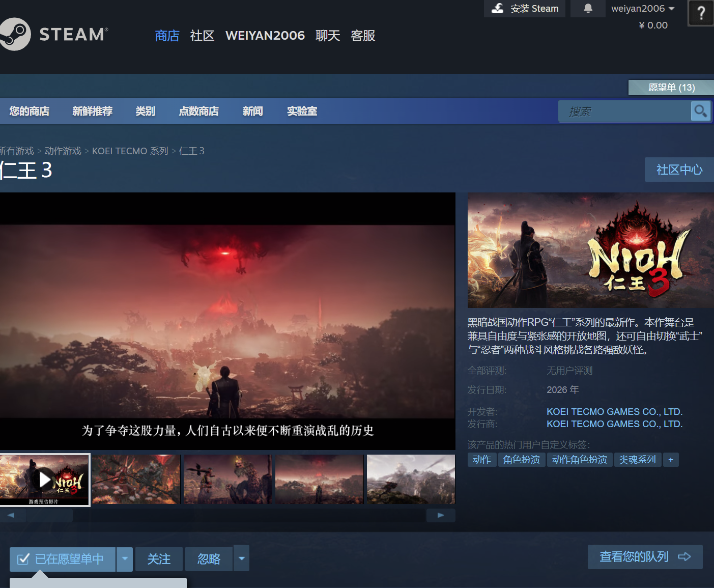Click the plus icon to add tag

pyautogui.click(x=671, y=460)
